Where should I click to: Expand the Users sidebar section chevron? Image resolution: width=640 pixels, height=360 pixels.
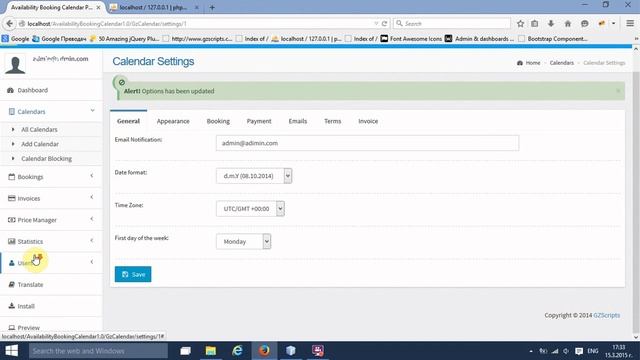[x=92, y=262]
